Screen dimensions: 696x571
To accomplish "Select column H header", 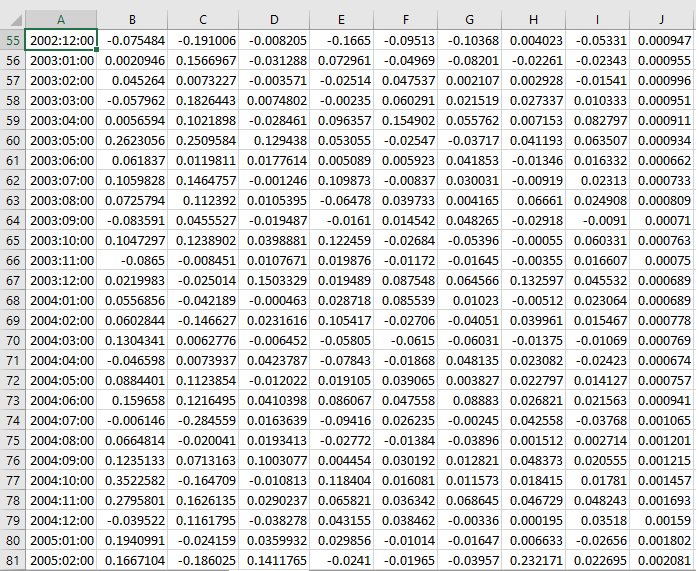I will tap(533, 20).
